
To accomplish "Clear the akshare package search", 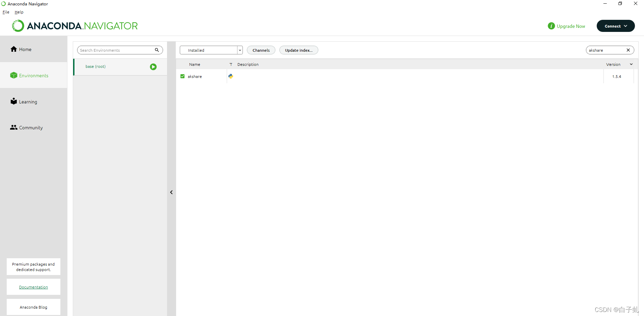I will [x=628, y=50].
